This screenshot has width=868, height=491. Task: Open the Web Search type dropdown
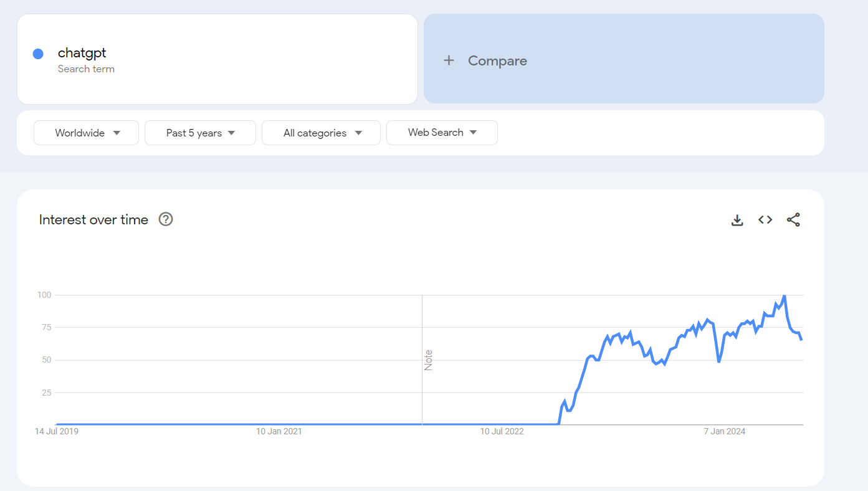coord(442,133)
